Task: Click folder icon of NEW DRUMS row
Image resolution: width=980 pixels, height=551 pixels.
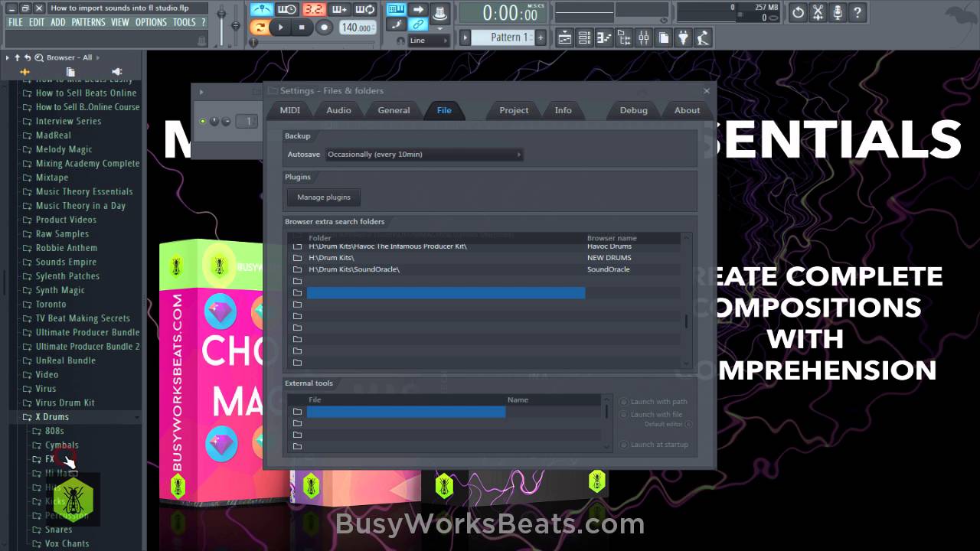Action: 297,258
